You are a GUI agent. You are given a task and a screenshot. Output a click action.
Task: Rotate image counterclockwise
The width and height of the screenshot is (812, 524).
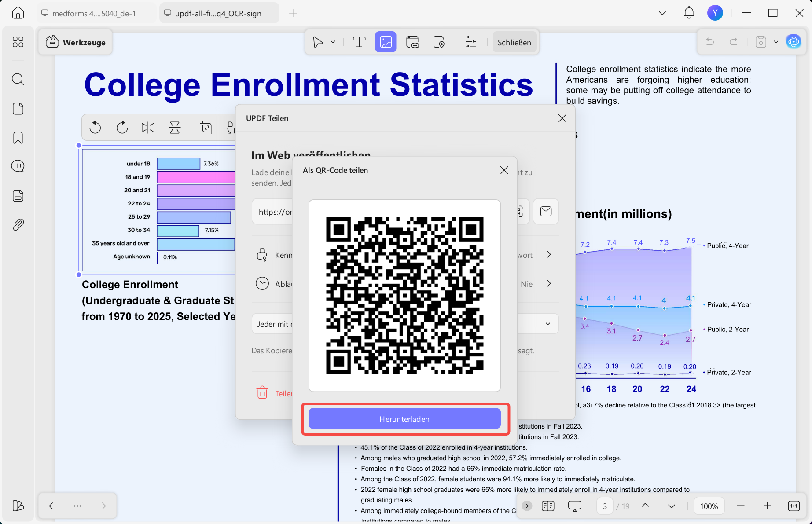point(95,128)
